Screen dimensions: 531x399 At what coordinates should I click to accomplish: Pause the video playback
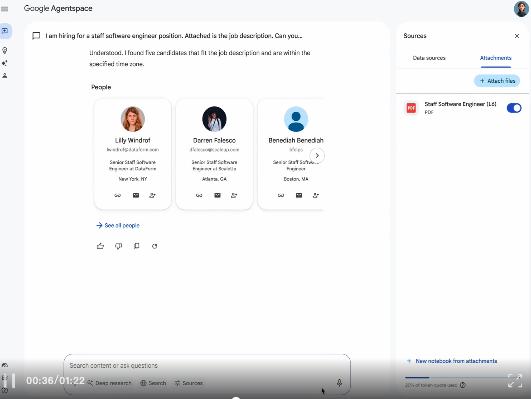8,381
